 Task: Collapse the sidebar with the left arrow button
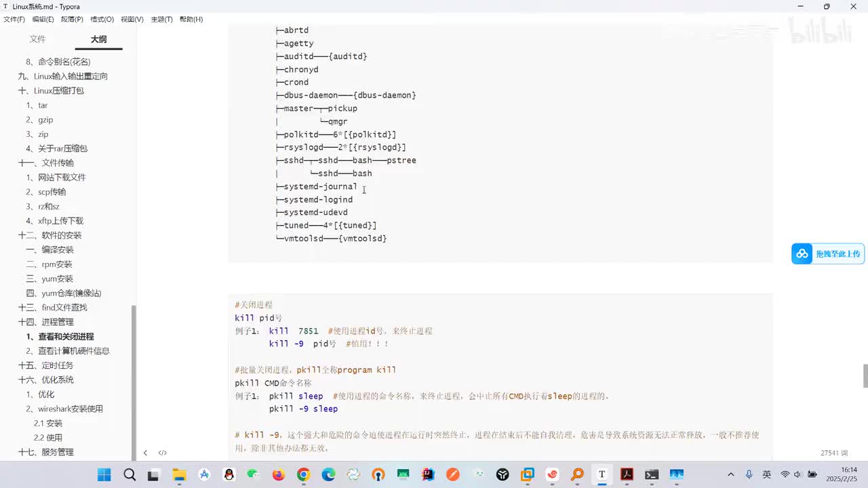[x=145, y=453]
